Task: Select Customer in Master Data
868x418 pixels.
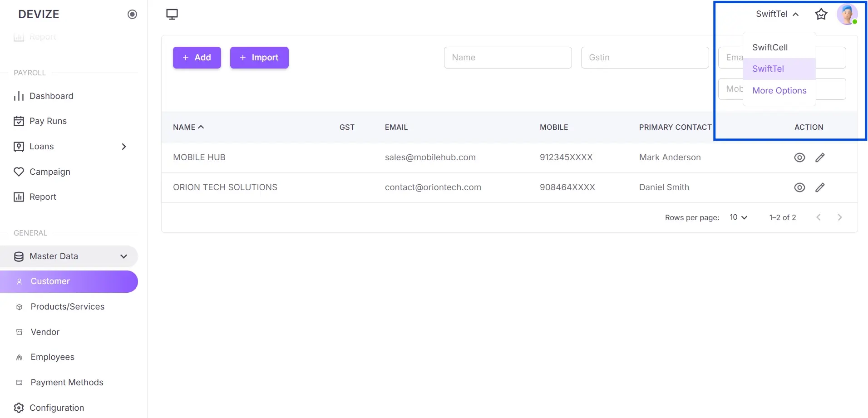Action: click(69, 282)
